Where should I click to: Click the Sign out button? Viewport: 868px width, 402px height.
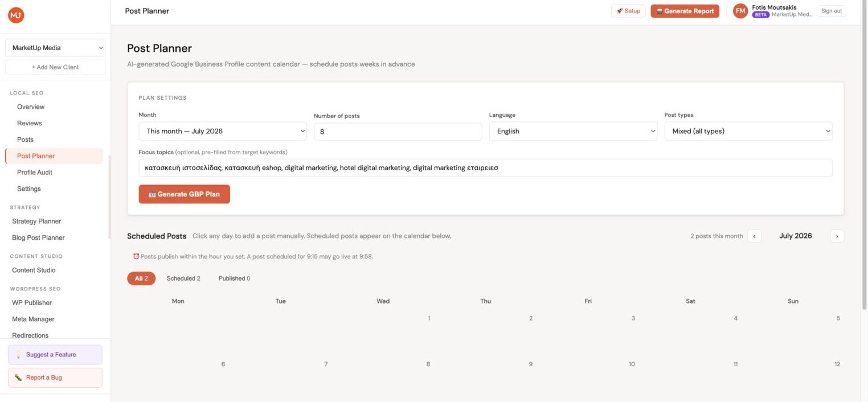coord(831,11)
